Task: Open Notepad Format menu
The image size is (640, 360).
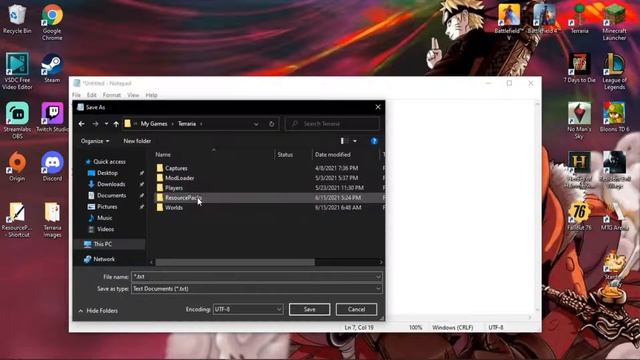Action: coord(112,95)
